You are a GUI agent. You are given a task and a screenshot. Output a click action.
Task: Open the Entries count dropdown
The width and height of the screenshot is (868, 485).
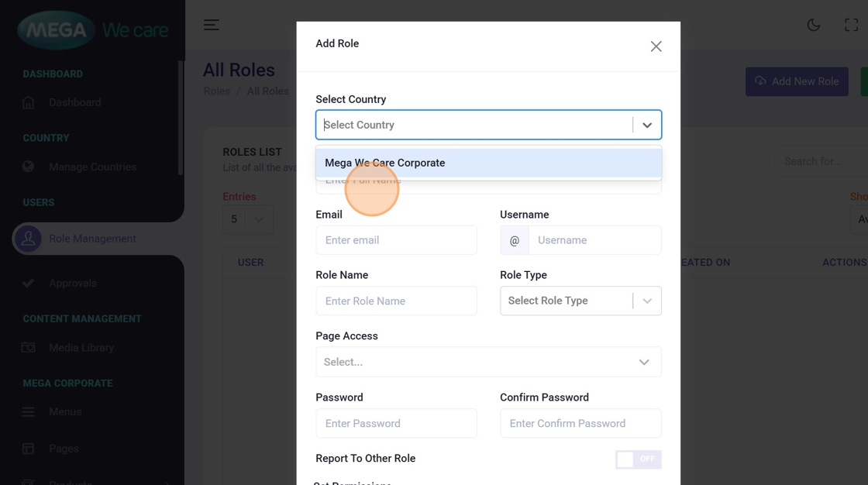point(247,219)
